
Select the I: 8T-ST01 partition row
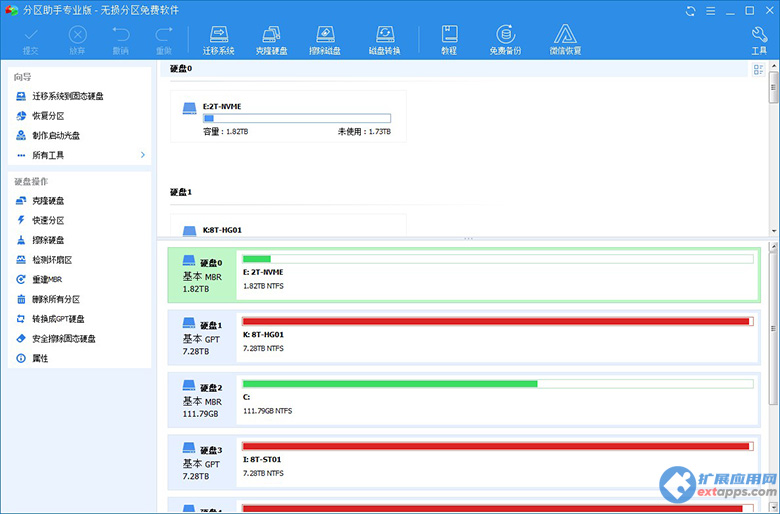point(498,462)
